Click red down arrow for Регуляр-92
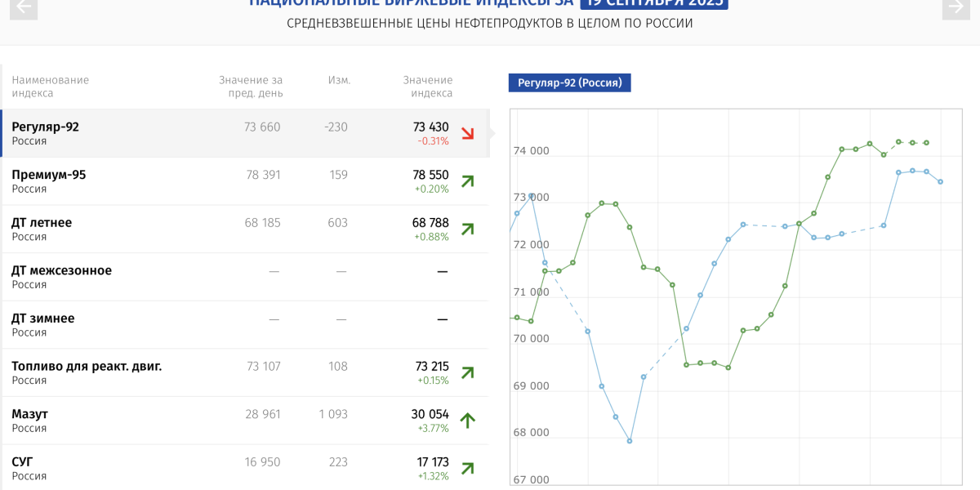This screenshot has height=490, width=980. (x=468, y=134)
